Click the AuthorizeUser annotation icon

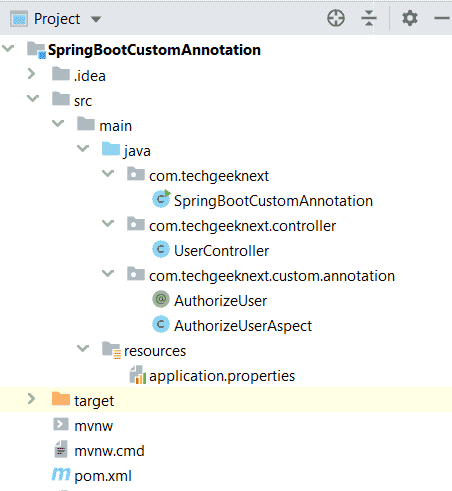tap(161, 299)
